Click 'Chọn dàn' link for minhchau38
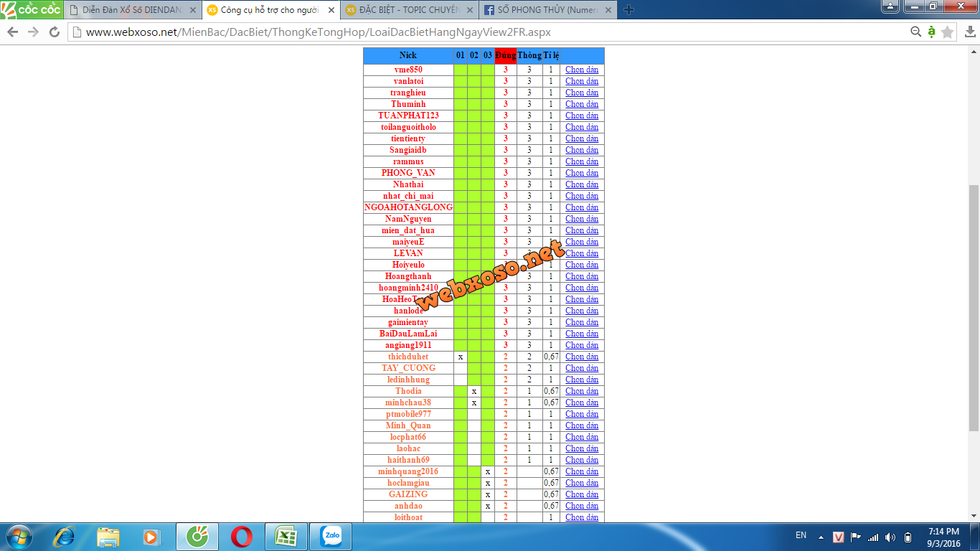 582,402
